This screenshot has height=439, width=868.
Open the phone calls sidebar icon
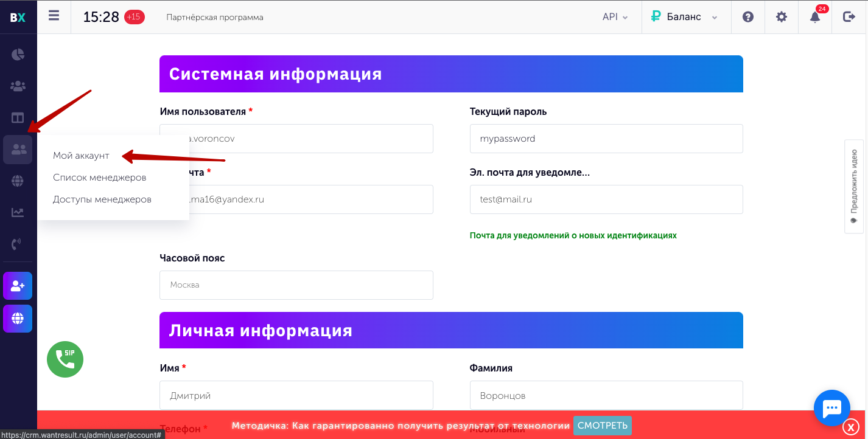(18, 244)
